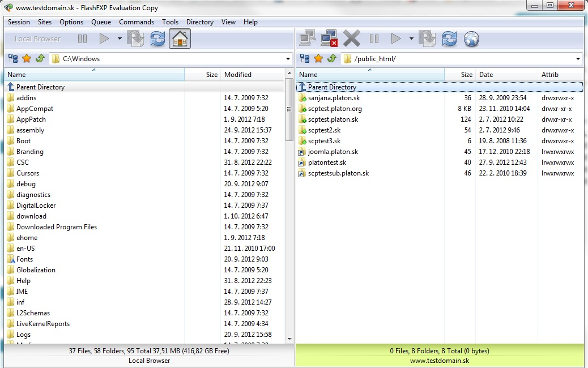Open the Commands menu
The width and height of the screenshot is (588, 368).
point(137,22)
